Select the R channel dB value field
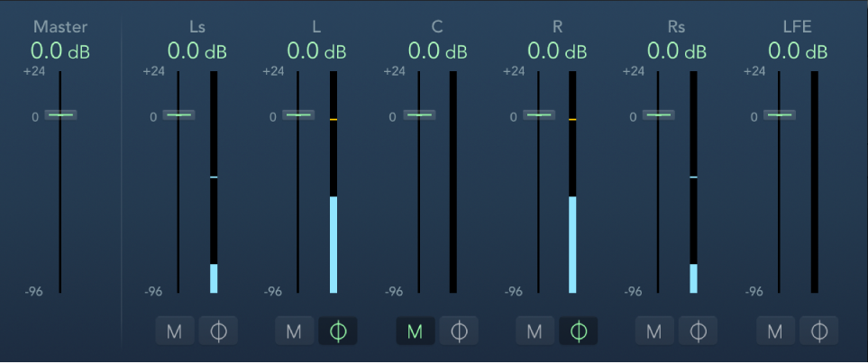 557,51
